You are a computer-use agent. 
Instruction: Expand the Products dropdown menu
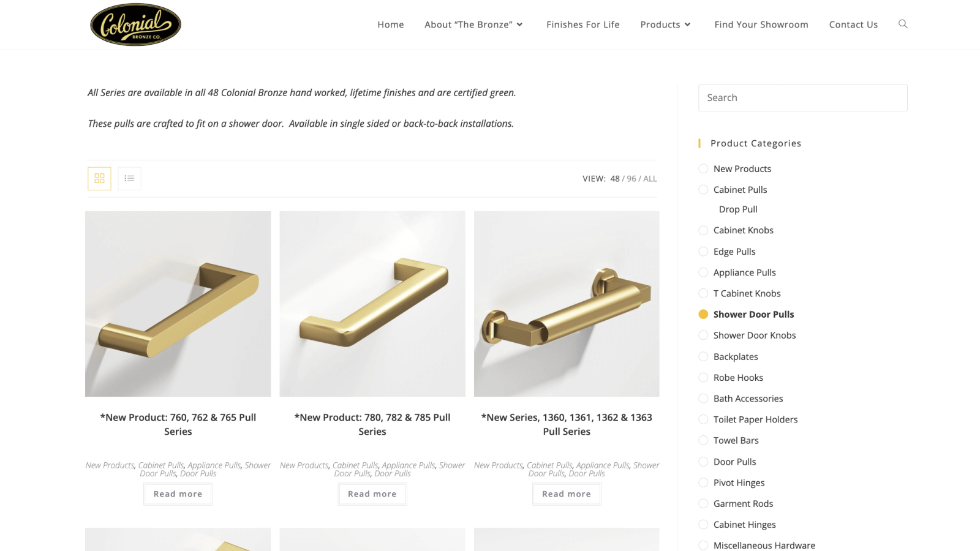[x=666, y=24]
